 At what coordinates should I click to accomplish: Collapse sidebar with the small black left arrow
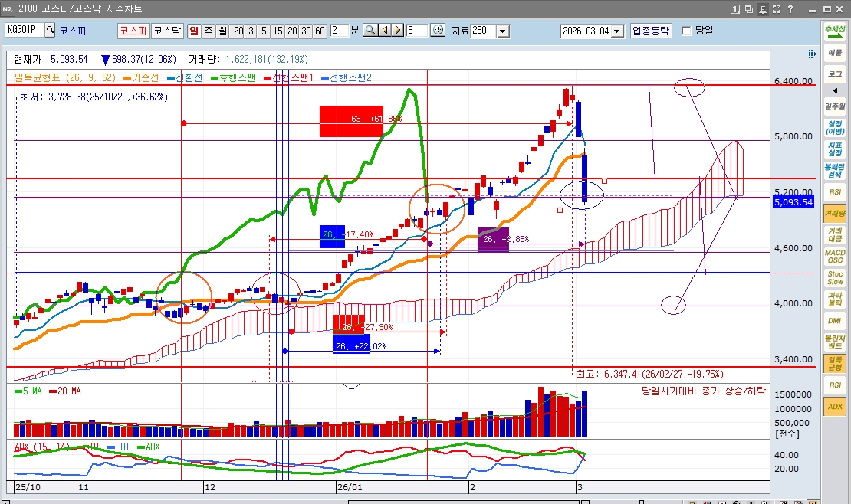835,90
